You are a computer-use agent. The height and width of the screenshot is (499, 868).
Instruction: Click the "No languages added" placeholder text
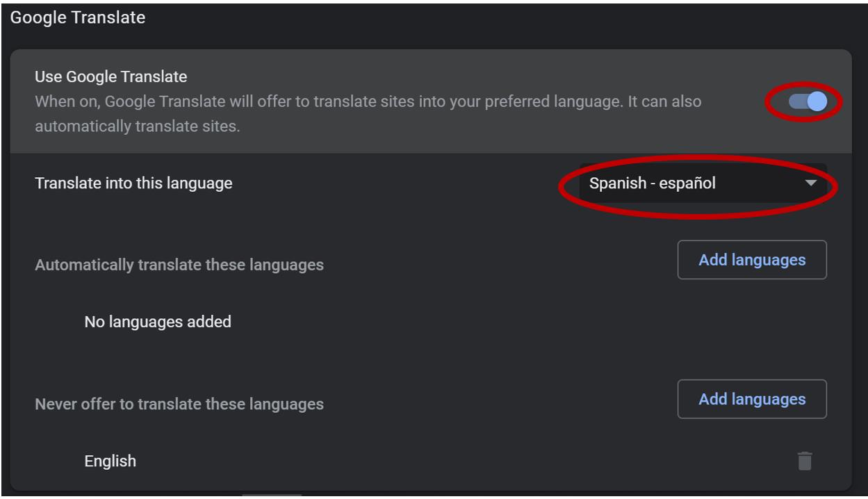click(x=158, y=322)
